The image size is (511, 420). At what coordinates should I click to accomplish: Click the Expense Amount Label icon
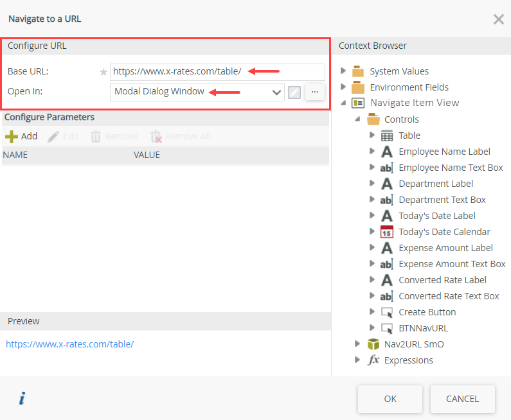click(x=387, y=248)
